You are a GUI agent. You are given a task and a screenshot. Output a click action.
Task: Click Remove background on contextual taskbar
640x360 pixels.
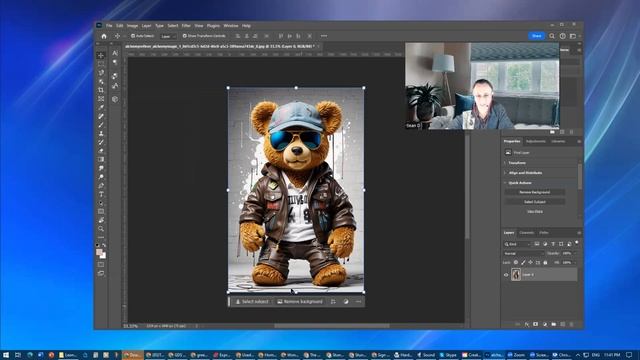coord(300,302)
